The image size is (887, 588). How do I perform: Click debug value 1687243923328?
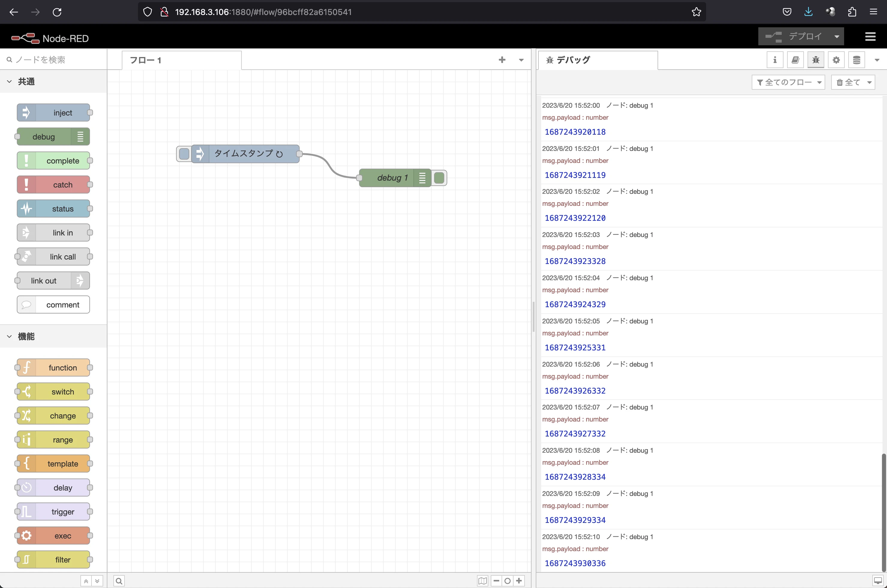coord(575,261)
